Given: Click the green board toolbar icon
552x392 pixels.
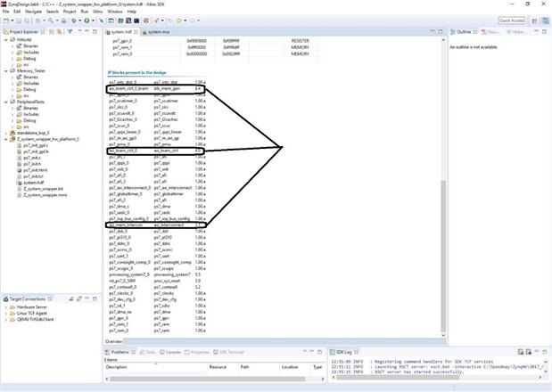Looking at the screenshot, I should 120,20.
